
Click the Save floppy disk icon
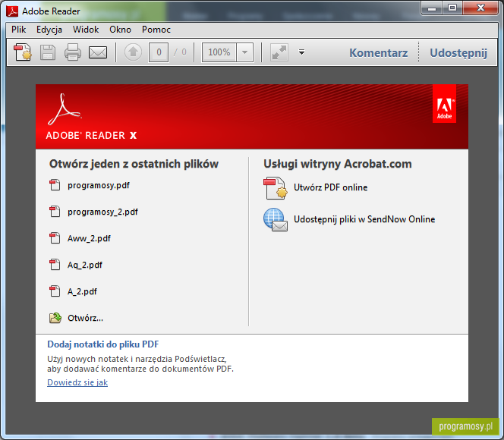click(48, 52)
